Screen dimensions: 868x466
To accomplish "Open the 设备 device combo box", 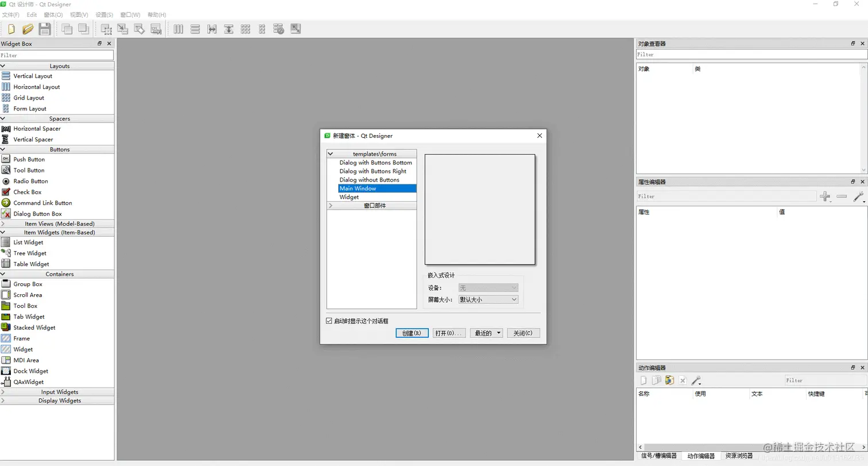I will click(x=489, y=287).
